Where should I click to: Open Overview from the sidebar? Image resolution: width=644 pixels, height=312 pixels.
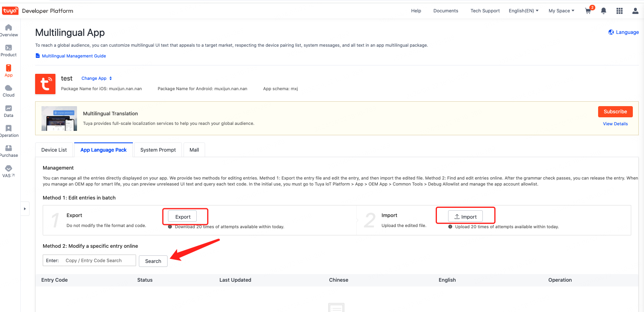[x=8, y=30]
